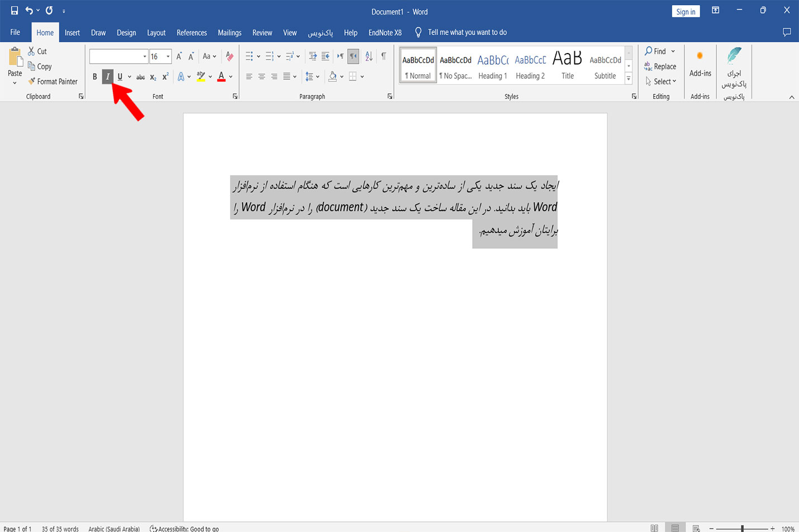Increase font size with grow font icon
This screenshot has height=532, width=799.
[x=179, y=56]
